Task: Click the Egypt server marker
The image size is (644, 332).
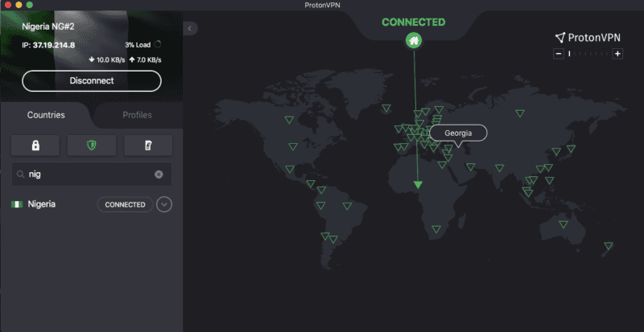Action: [442, 165]
